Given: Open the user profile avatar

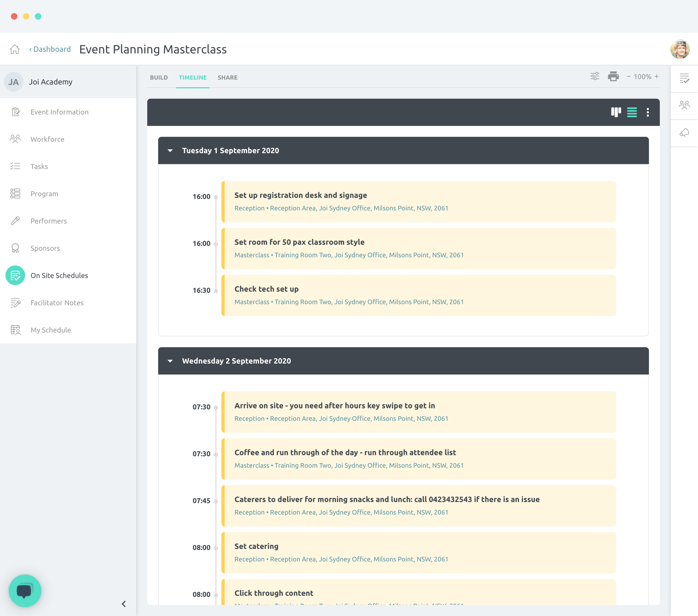Looking at the screenshot, I should 679,49.
